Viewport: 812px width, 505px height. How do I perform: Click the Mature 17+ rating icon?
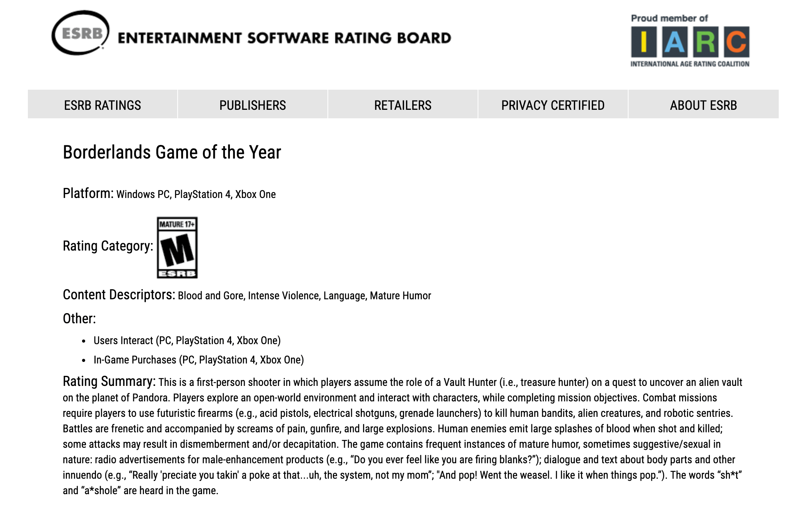coord(177,247)
